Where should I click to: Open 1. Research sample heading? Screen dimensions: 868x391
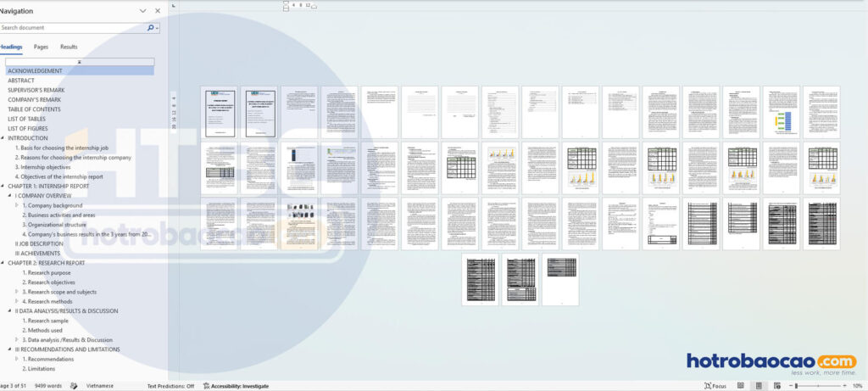click(46, 321)
